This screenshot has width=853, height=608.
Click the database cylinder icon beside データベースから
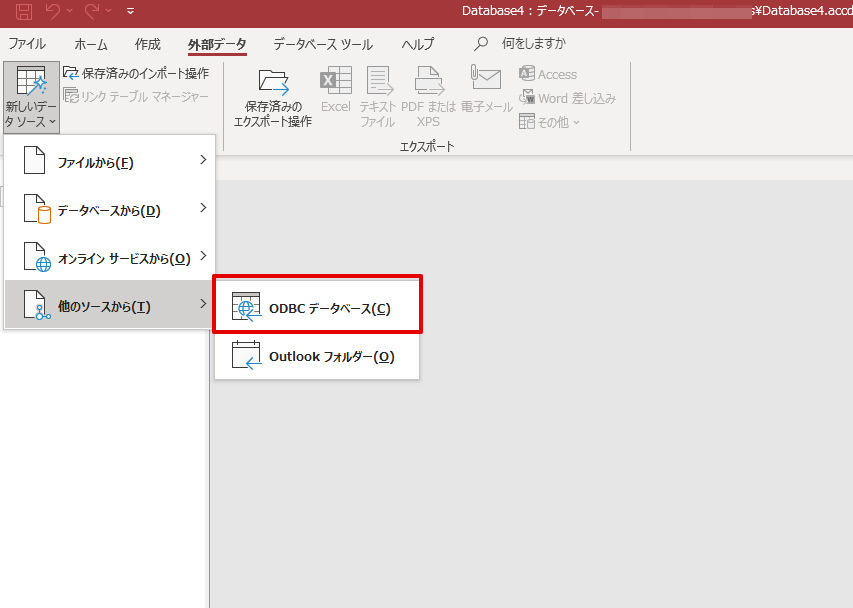pyautogui.click(x=37, y=209)
